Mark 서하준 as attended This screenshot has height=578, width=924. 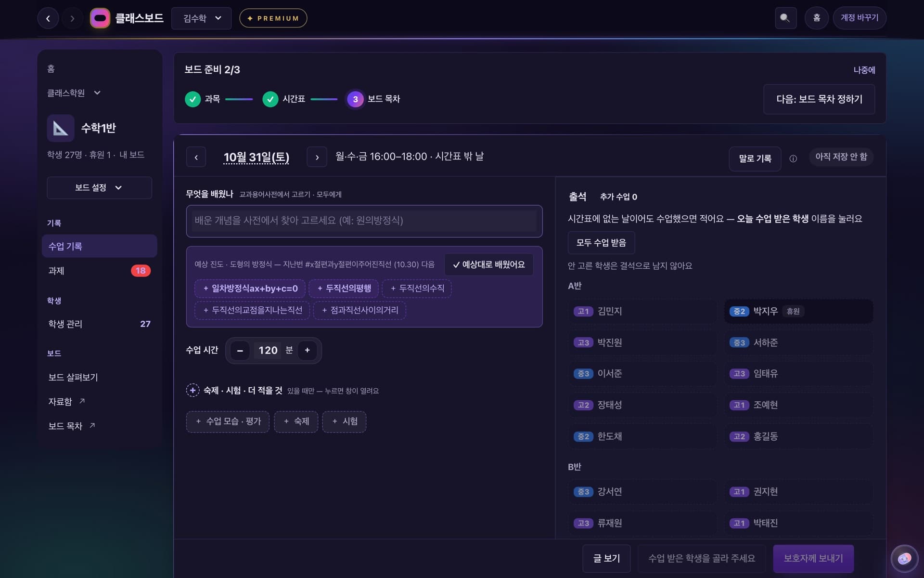[x=798, y=342]
